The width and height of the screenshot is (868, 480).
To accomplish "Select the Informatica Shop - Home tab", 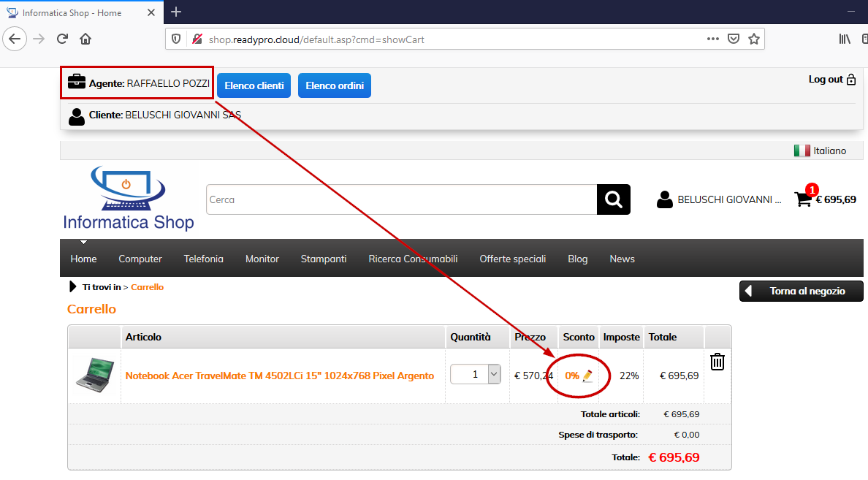I will [x=82, y=12].
